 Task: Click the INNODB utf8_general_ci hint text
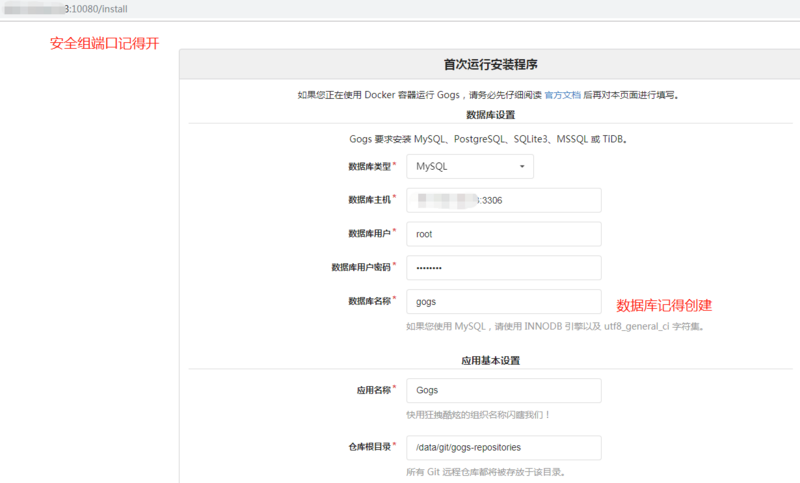tap(556, 326)
